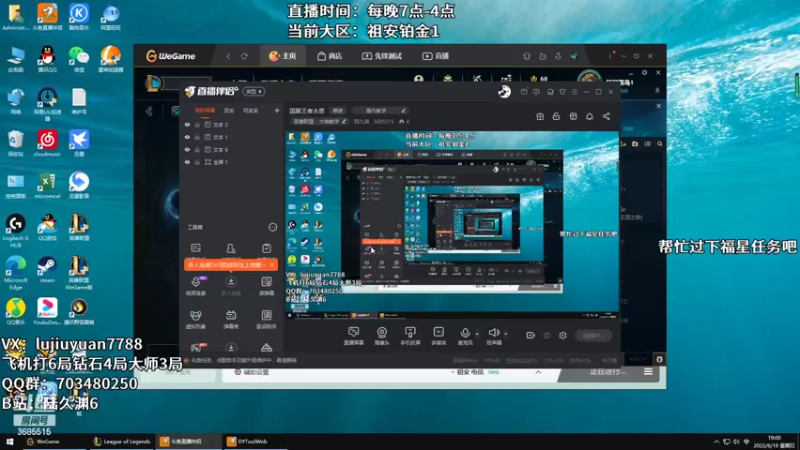Open the hamburger menu in 直播伴侣 title bar
The width and height of the screenshot is (800, 450).
click(574, 92)
